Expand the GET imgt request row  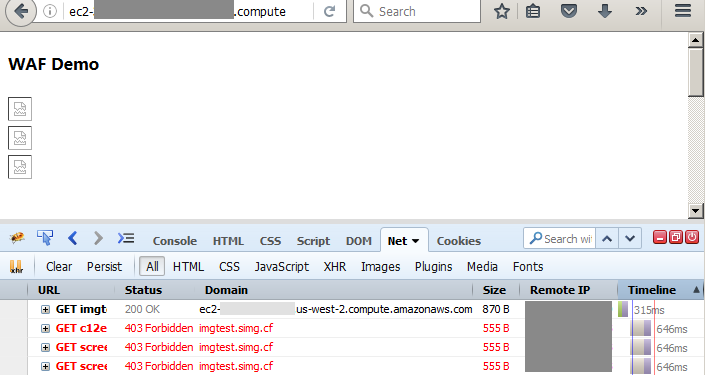coord(45,309)
